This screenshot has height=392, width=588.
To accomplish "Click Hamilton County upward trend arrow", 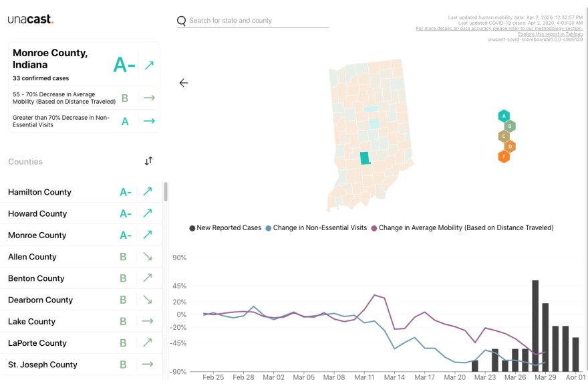I will (148, 191).
